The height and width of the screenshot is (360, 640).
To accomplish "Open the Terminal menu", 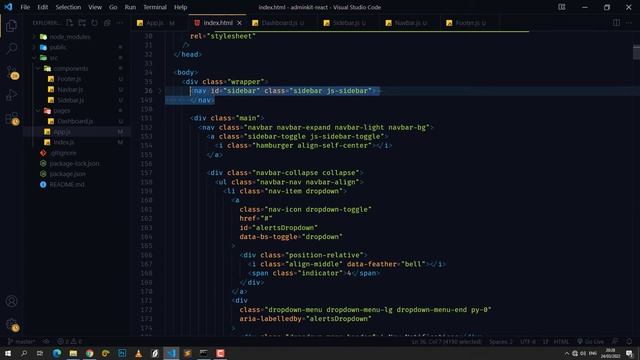I will [155, 7].
